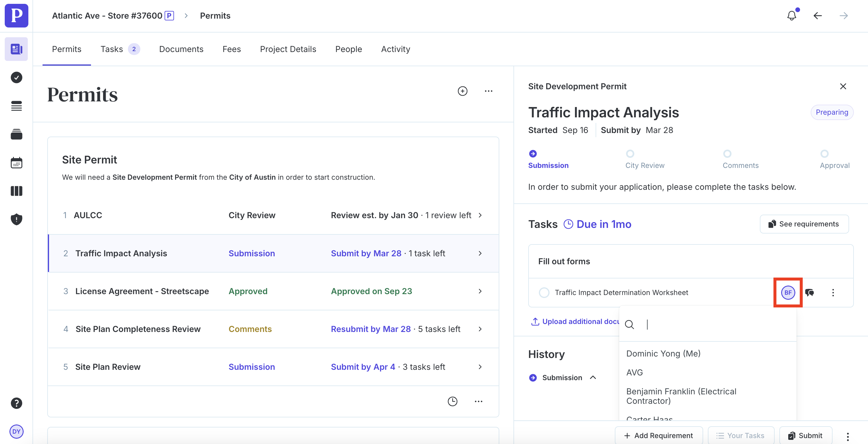
Task: Open the shield alert sidebar icon
Action: [16, 219]
